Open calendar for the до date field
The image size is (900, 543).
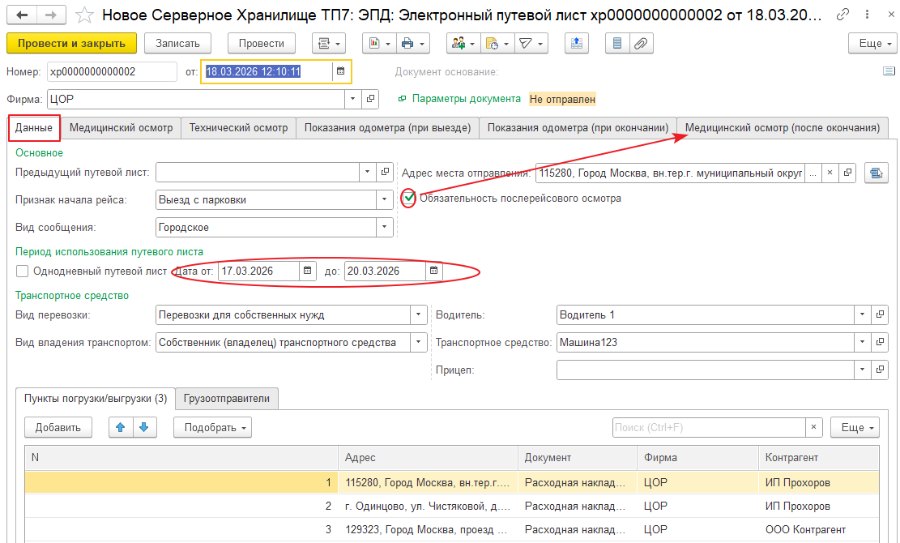click(433, 270)
